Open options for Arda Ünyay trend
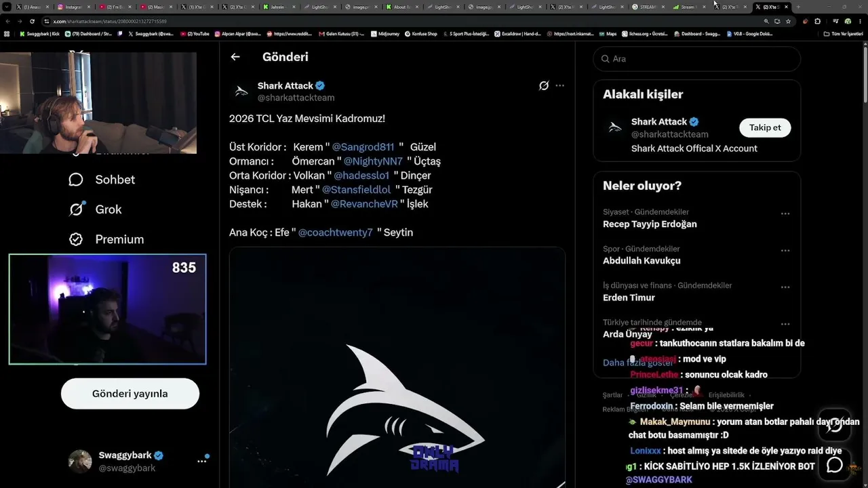This screenshot has height=488, width=868. (785, 323)
